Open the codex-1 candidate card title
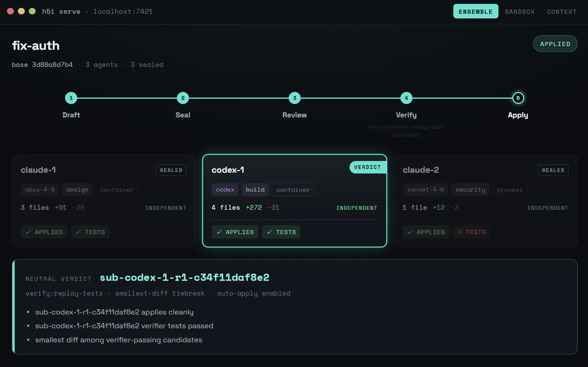The width and height of the screenshot is (588, 367). (x=228, y=170)
